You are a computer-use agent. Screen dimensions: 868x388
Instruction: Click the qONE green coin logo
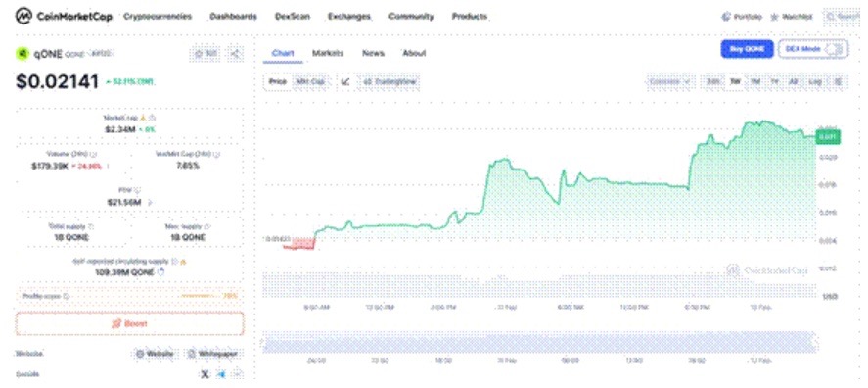23,54
